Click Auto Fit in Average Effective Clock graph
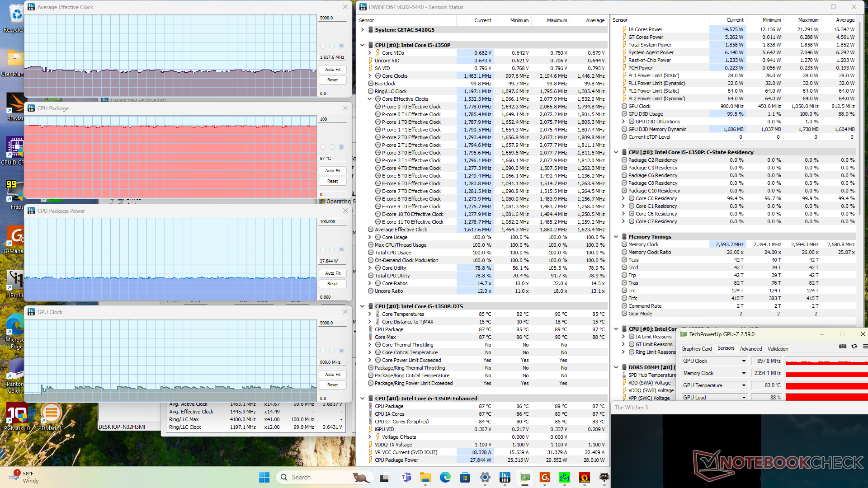 [332, 70]
